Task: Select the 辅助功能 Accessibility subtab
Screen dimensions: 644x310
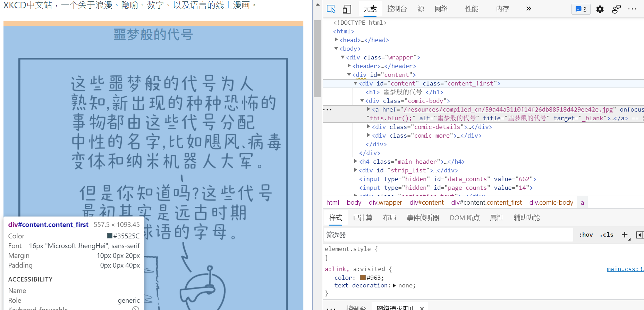Action: tap(527, 218)
